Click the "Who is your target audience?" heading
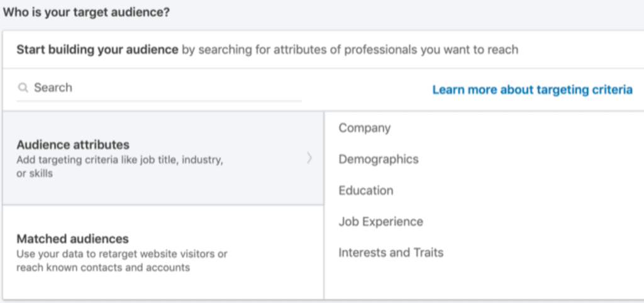This screenshot has width=644, height=303. click(x=86, y=12)
